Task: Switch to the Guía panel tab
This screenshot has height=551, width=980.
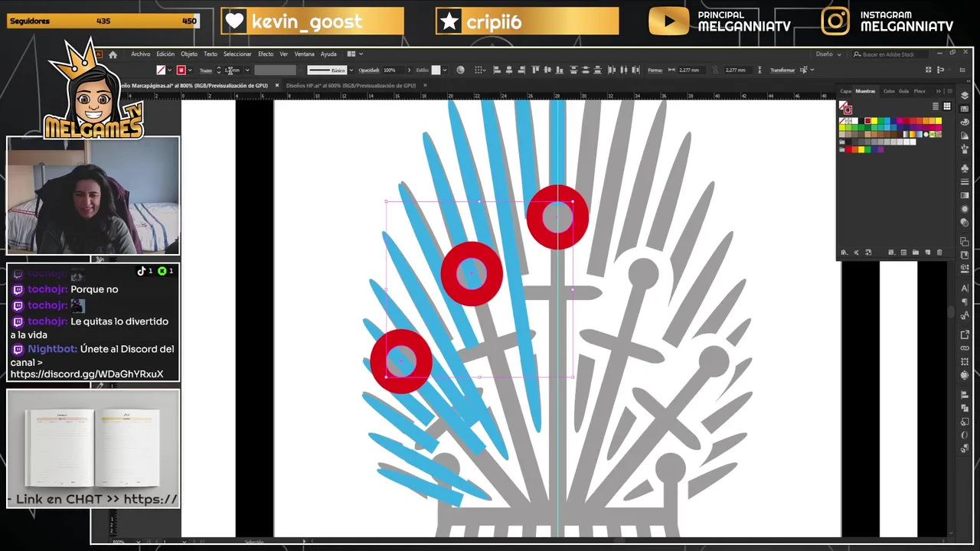Action: tap(903, 91)
